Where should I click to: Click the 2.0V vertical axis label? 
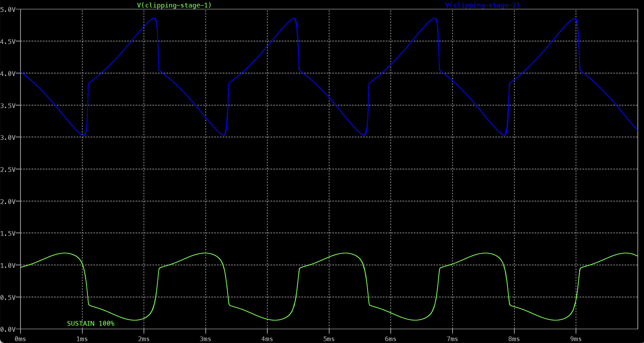(8, 202)
